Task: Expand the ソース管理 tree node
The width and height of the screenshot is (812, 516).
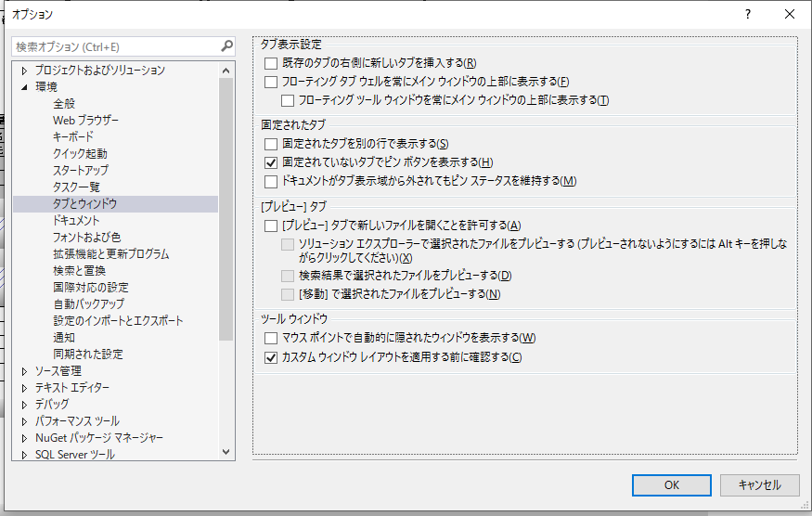Action: click(25, 371)
